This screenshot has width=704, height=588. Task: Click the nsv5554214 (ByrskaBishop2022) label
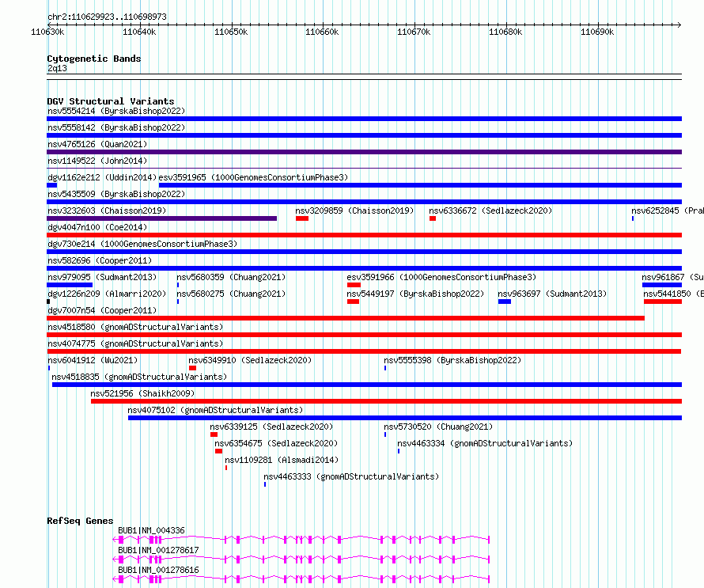(116, 111)
